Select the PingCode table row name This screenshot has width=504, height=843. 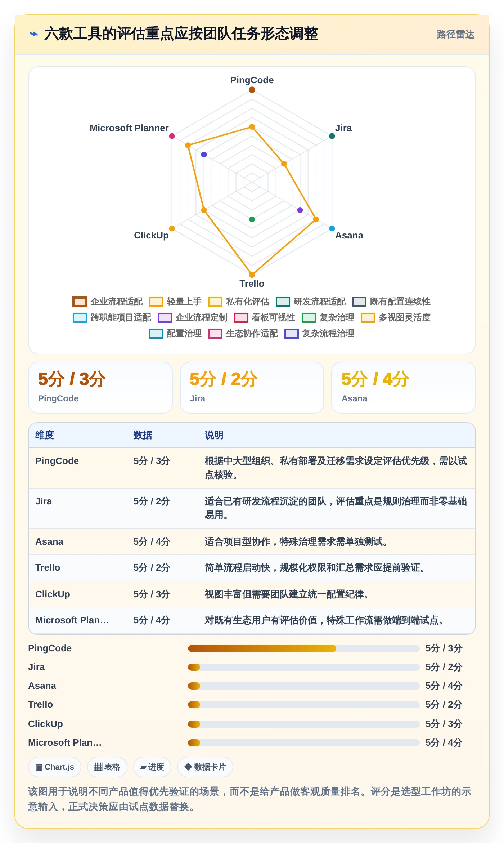coord(57,461)
